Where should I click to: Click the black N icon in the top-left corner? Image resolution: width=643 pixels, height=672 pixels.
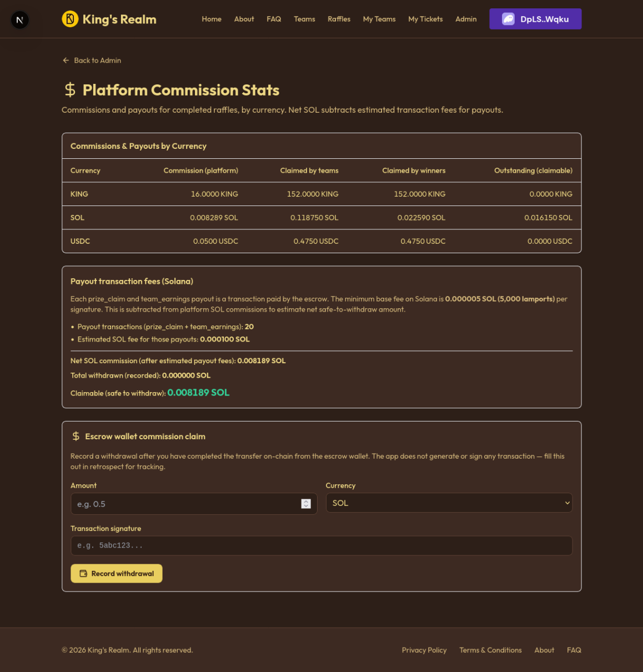pyautogui.click(x=20, y=19)
